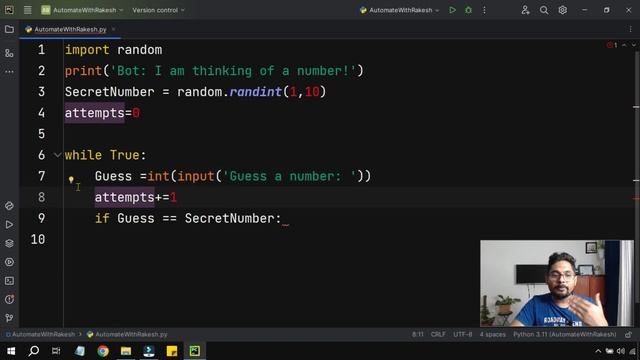
Task: Click the SecretNumber variable on line 3
Action: [109, 91]
